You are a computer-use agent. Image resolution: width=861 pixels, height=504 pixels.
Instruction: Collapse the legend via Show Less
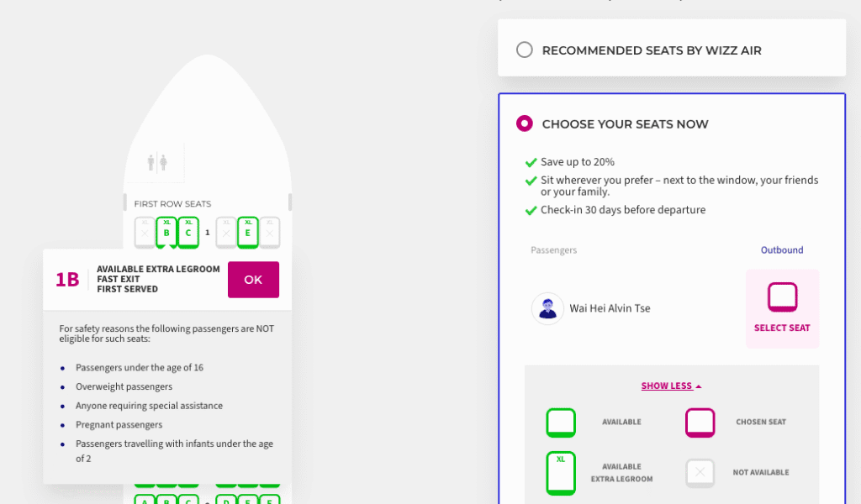[x=670, y=385]
